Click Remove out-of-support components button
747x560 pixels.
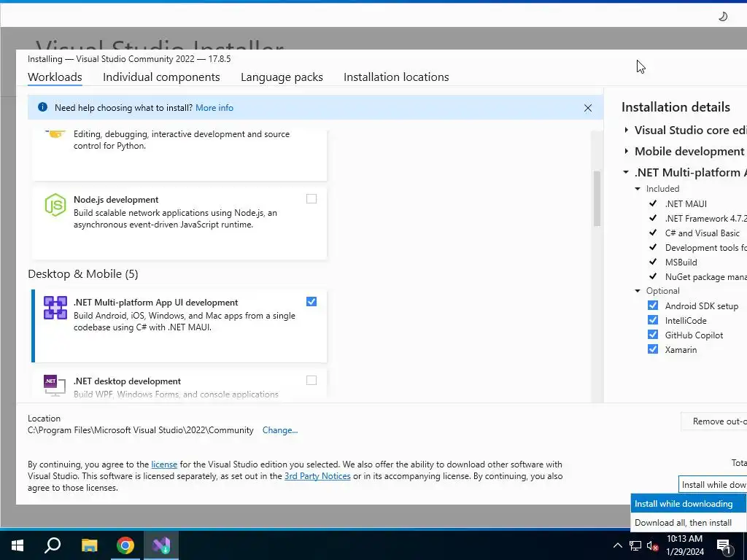coord(714,421)
